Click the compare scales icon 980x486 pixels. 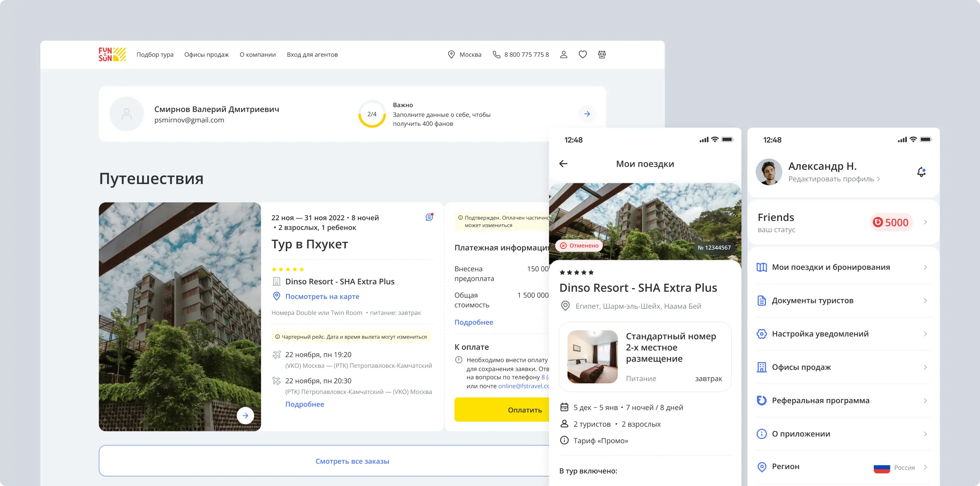(x=601, y=54)
